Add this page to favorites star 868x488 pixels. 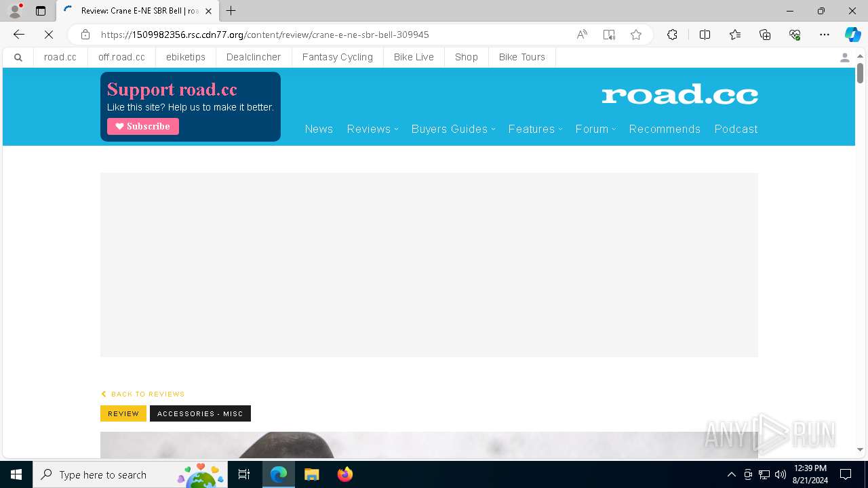636,35
